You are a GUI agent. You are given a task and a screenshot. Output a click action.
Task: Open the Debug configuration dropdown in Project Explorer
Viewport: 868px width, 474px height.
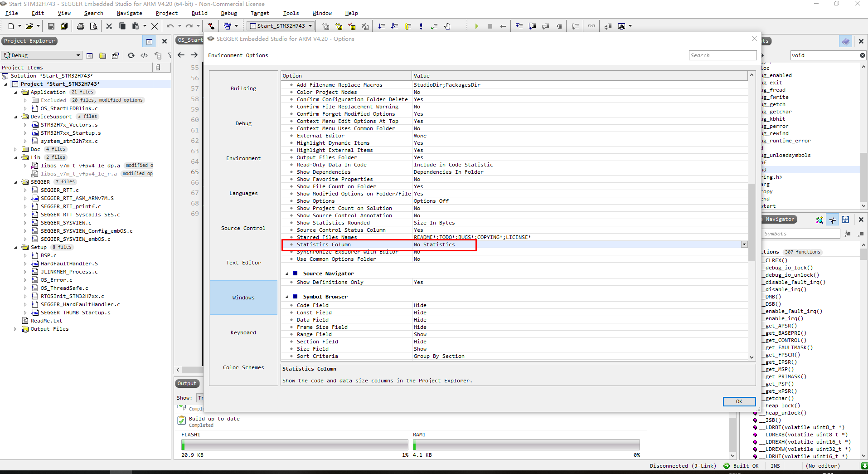point(78,55)
